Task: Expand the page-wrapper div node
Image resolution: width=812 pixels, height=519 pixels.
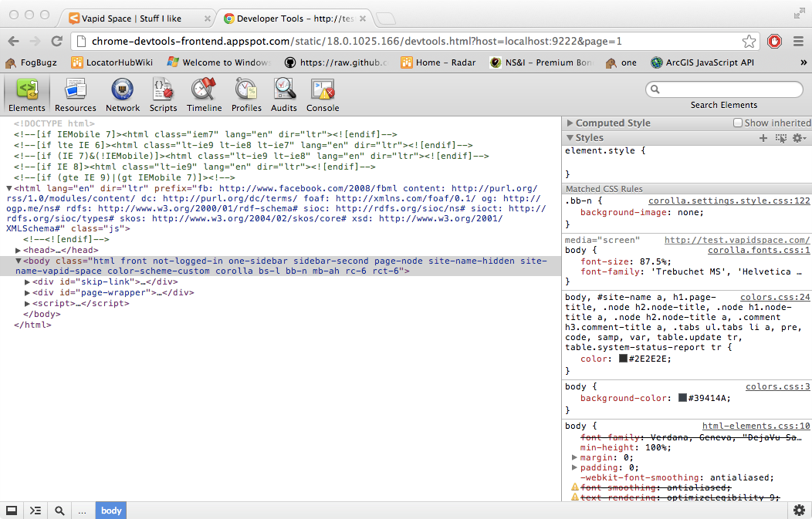Action: tap(28, 293)
